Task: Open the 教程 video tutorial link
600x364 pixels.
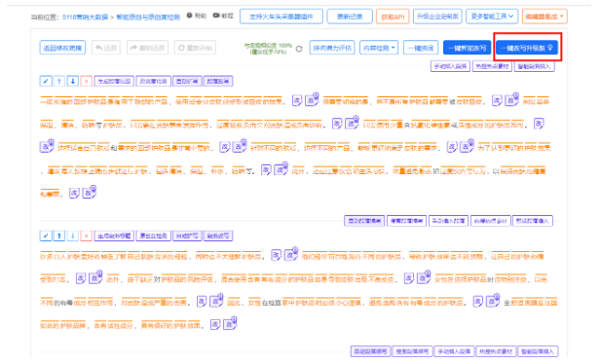Action: tap(223, 16)
